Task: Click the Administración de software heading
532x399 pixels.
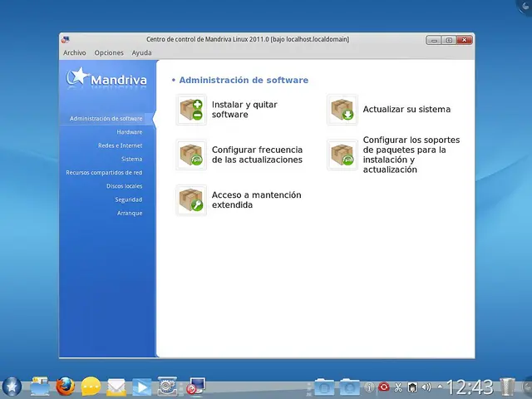Action: [244, 80]
